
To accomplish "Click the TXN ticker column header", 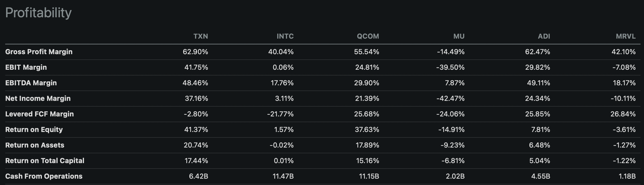I will [201, 36].
